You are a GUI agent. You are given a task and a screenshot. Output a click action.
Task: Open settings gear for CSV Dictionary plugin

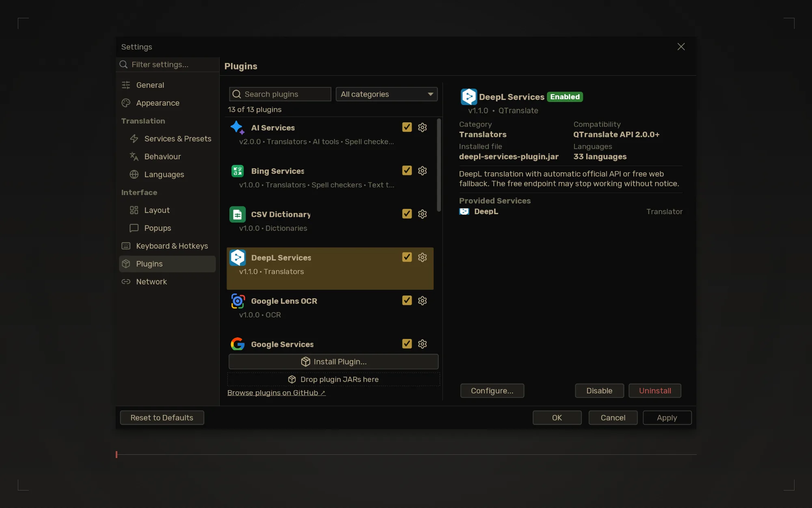click(x=422, y=214)
